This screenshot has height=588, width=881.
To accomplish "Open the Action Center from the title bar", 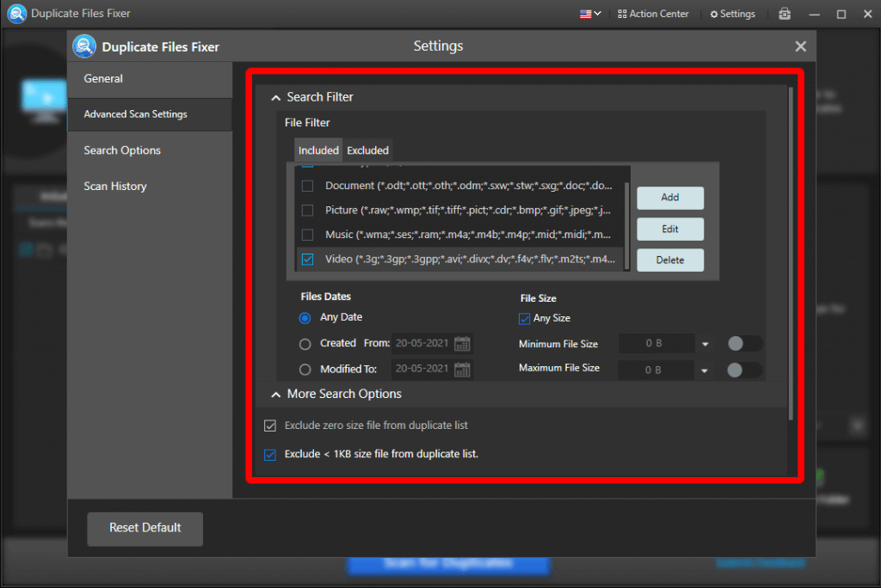I will tap(653, 13).
